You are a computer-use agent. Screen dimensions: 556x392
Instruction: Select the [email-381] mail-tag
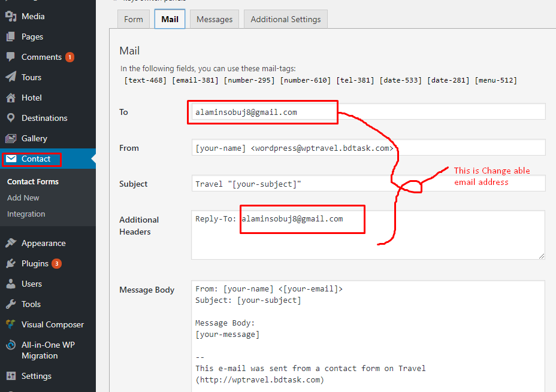click(195, 80)
